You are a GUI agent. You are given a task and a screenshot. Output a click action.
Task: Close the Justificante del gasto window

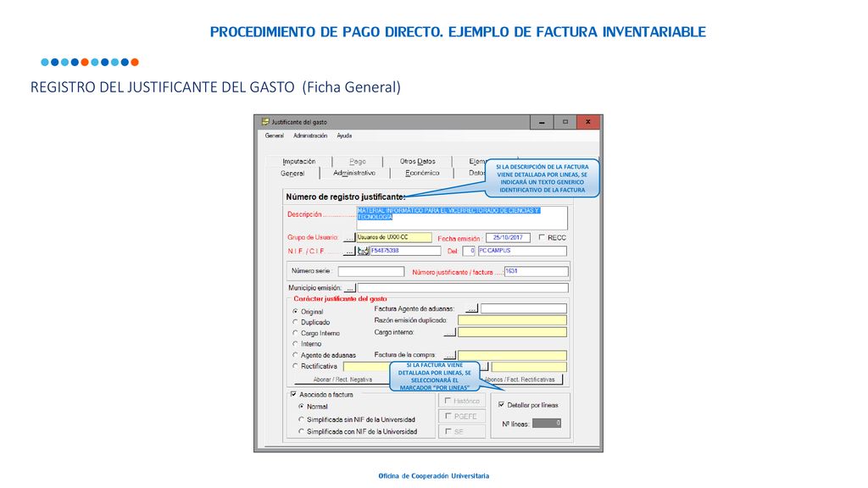588,122
